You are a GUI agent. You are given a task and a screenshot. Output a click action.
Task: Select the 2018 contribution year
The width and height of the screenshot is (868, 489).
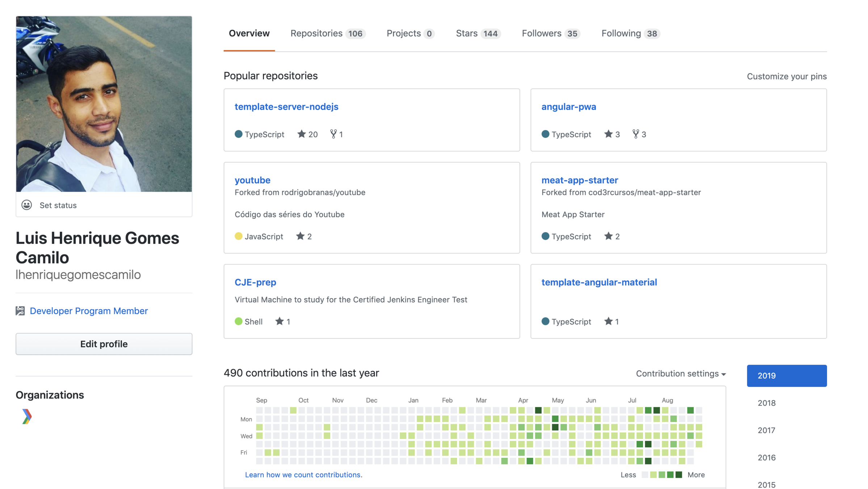pos(767,403)
